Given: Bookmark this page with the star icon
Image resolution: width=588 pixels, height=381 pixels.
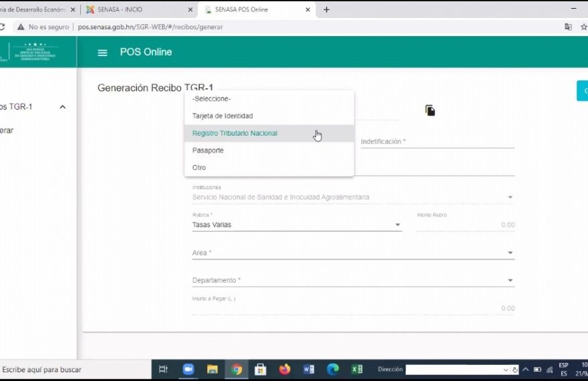Looking at the screenshot, I should point(585,27).
